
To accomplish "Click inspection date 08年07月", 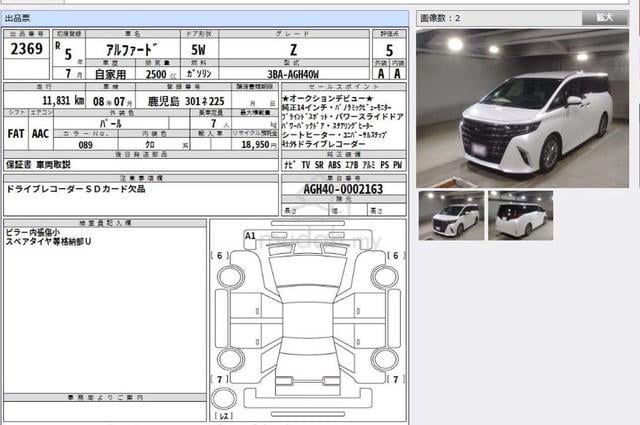I will pyautogui.click(x=113, y=101).
